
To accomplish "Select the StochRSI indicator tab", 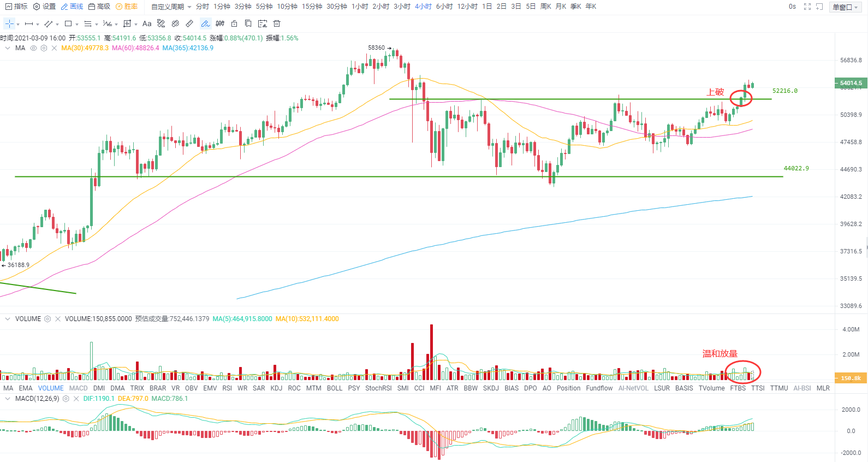I will click(378, 388).
